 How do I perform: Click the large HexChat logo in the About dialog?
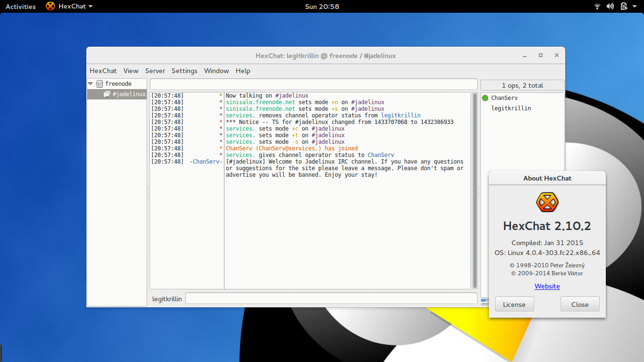point(547,202)
